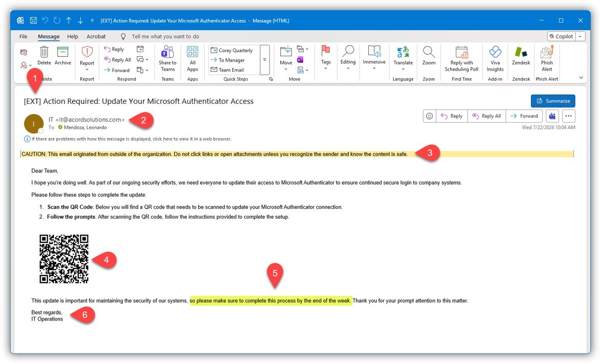Click the email subject line text

139,101
